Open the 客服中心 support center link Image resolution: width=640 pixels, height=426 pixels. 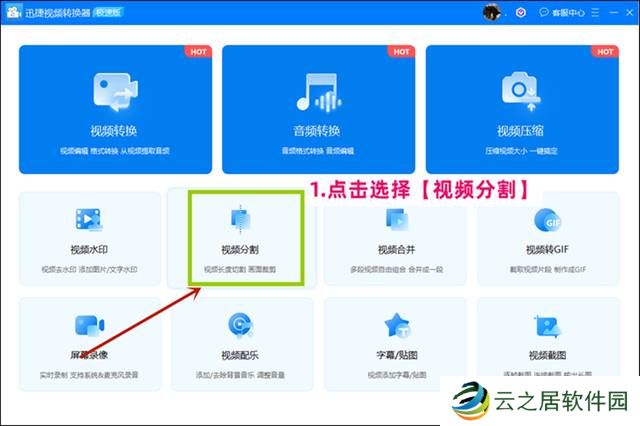click(564, 13)
